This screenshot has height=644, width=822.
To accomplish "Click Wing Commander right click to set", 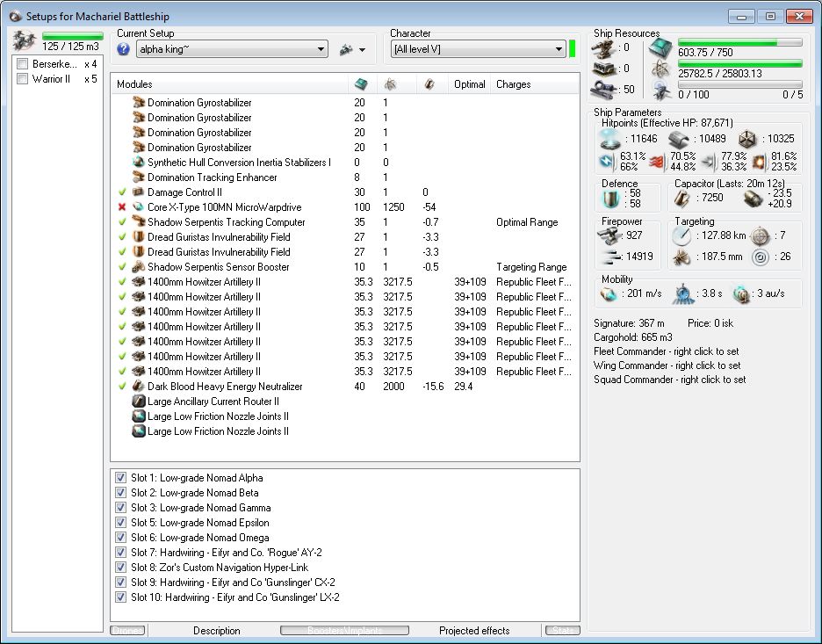I will pyautogui.click(x=667, y=365).
